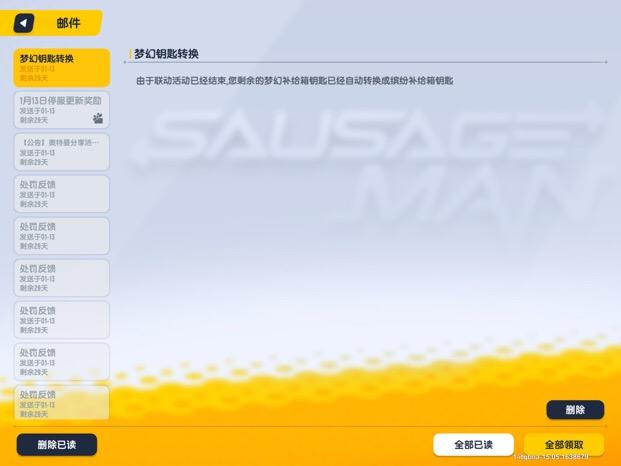Click the 邮件 page title
Image resolution: width=621 pixels, height=466 pixels.
[x=68, y=23]
